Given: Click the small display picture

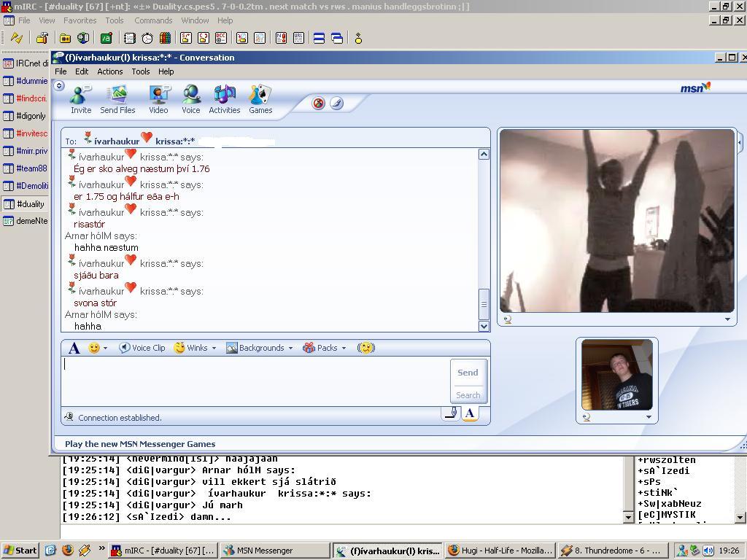Looking at the screenshot, I should [x=617, y=375].
